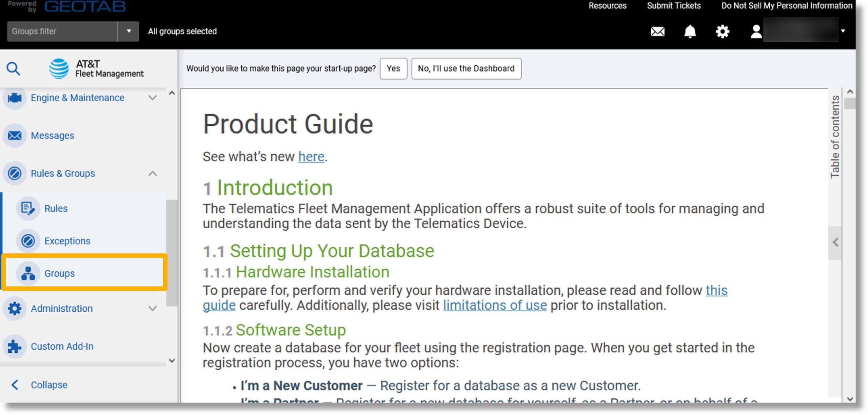Click inside the Groups filter field
Image resolution: width=868 pixels, height=415 pixels.
pyautogui.click(x=62, y=31)
